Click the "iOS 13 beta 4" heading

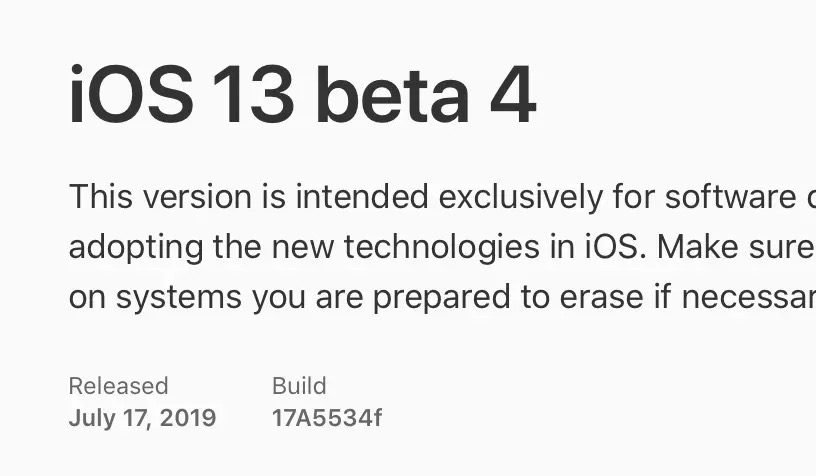302,95
